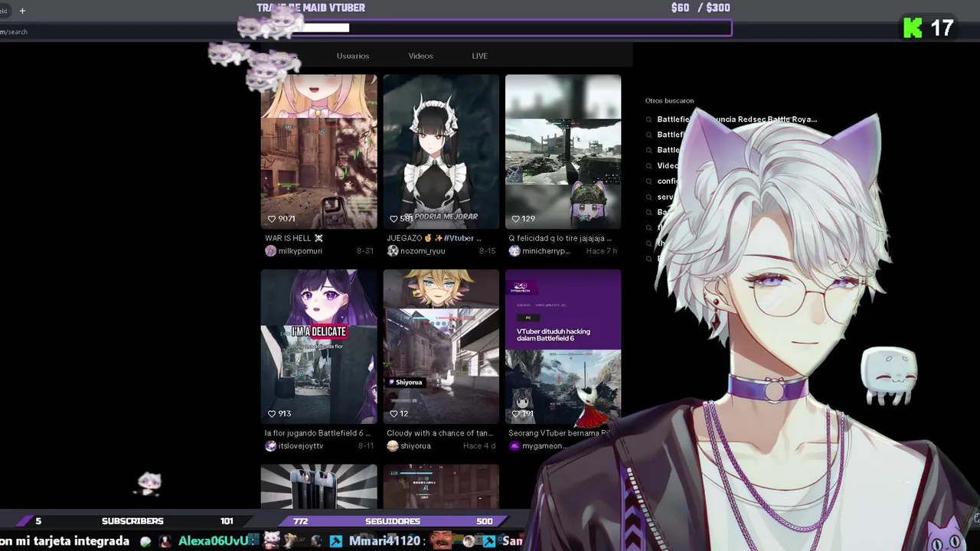Image resolution: width=980 pixels, height=551 pixels.
Task: Click the heart icon showing 12 likes
Action: [x=394, y=413]
